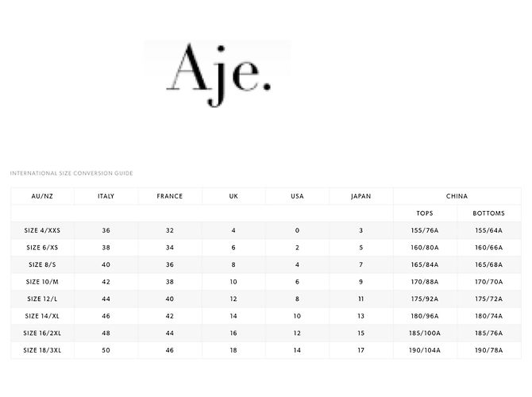Select the USA column header
Screen dimensions: 532x397
click(297, 196)
